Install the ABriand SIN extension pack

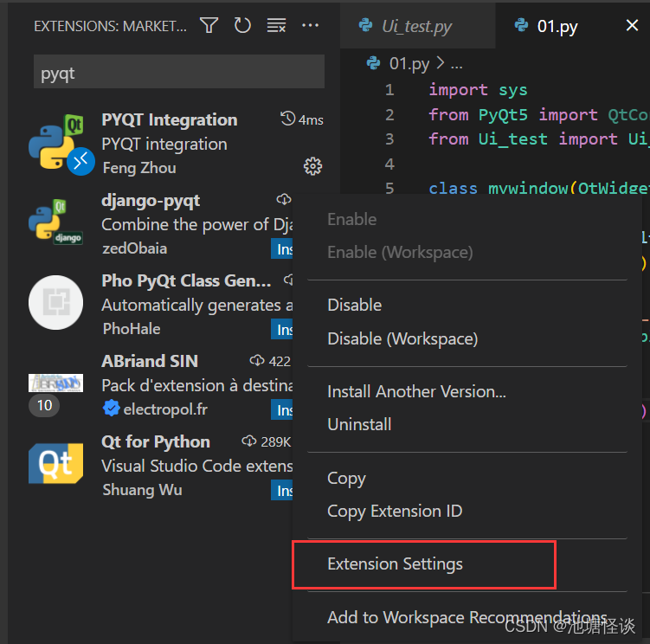click(x=282, y=409)
